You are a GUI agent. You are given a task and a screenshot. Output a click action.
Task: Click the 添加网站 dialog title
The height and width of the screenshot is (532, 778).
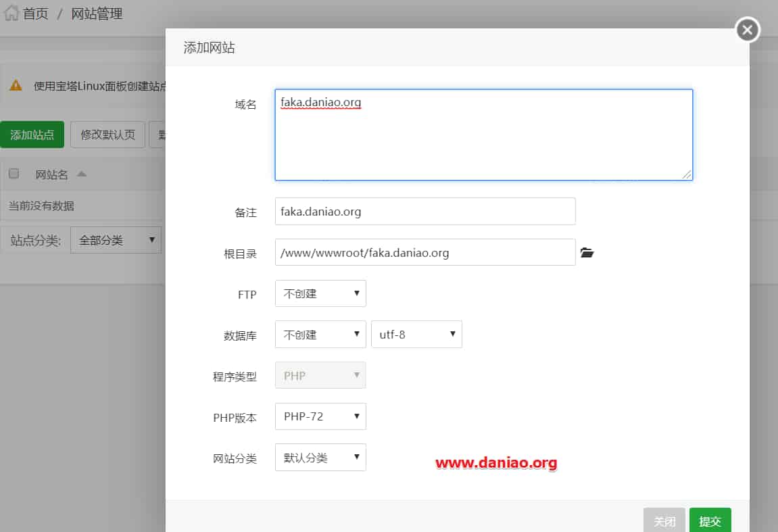pos(210,47)
